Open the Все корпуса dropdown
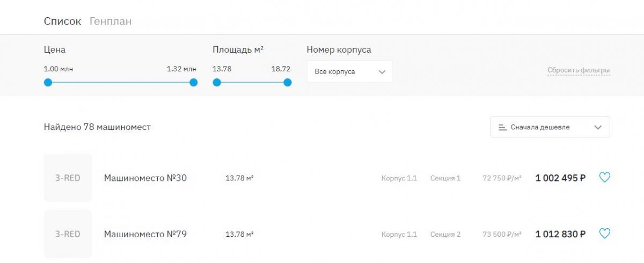The width and height of the screenshot is (644, 263). 349,71
